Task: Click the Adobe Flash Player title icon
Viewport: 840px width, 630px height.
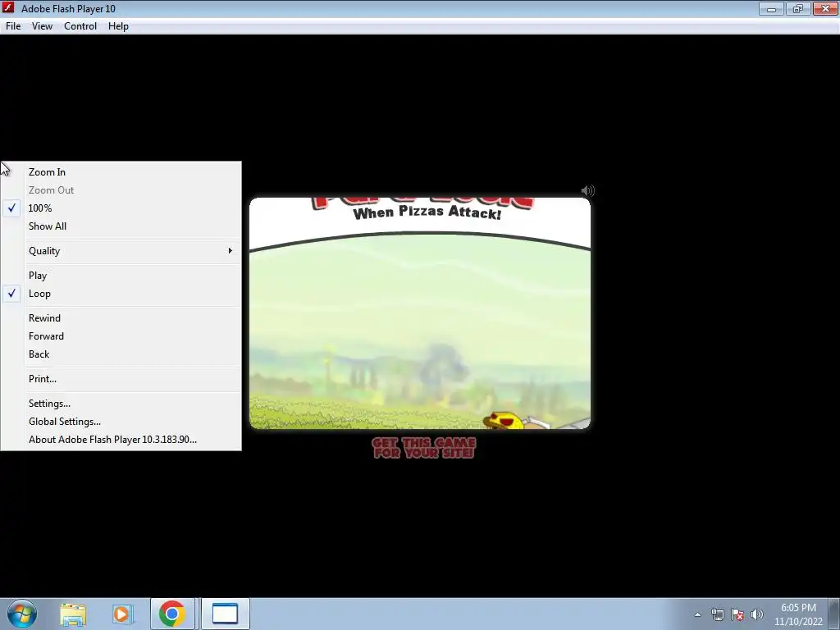Action: pyautogui.click(x=8, y=8)
